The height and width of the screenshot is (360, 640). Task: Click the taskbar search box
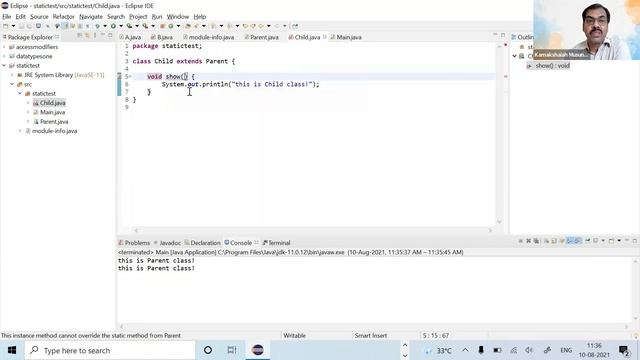110,350
